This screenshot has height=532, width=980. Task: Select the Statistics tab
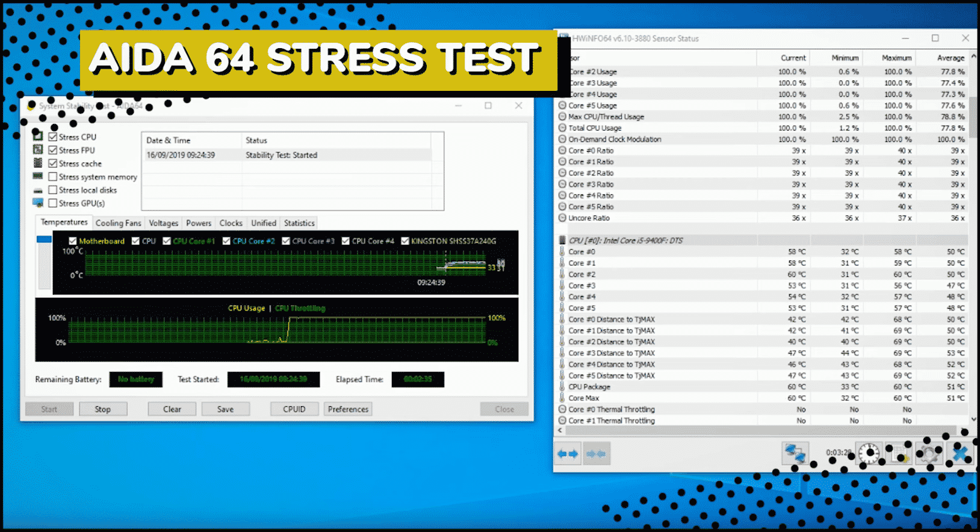click(x=299, y=223)
